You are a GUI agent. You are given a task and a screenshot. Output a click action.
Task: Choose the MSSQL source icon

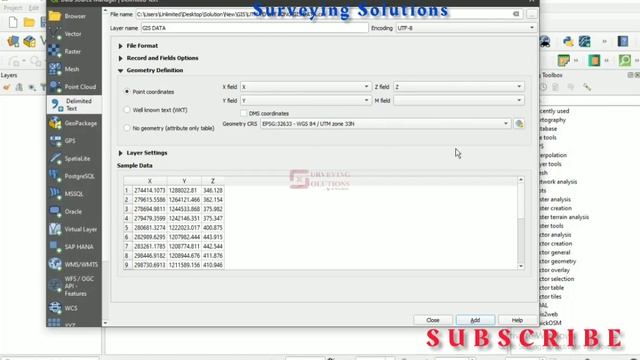click(x=55, y=193)
